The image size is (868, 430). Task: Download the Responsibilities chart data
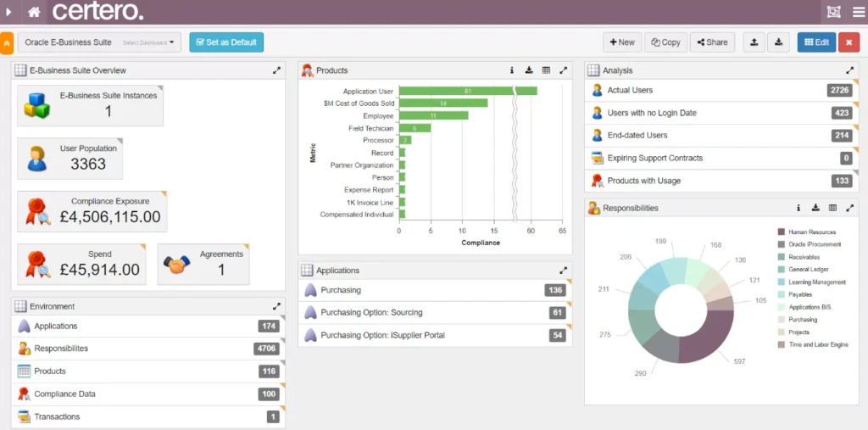click(815, 209)
